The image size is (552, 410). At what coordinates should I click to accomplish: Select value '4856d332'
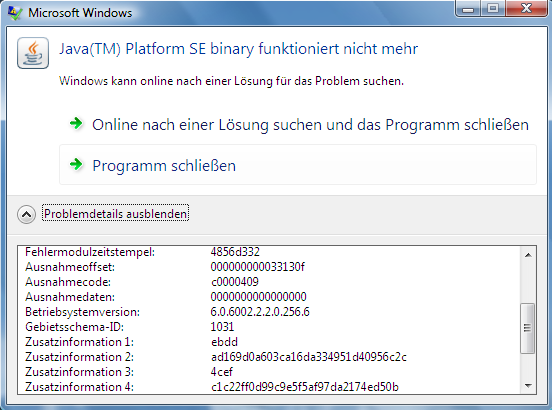click(235, 252)
